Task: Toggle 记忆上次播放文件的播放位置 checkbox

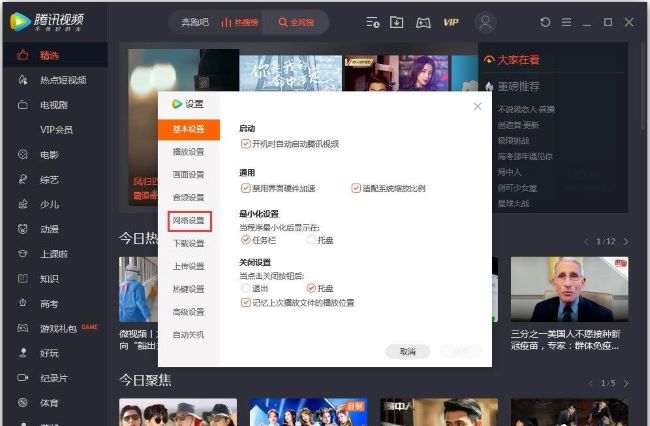Action: click(x=246, y=302)
